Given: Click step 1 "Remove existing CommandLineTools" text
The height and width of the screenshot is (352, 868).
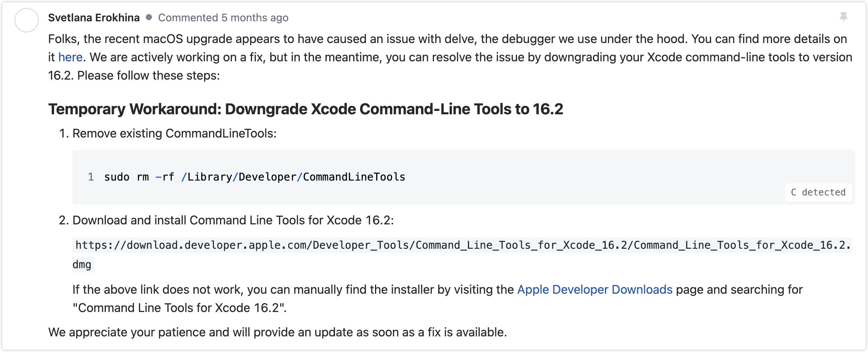Looking at the screenshot, I should click(174, 133).
